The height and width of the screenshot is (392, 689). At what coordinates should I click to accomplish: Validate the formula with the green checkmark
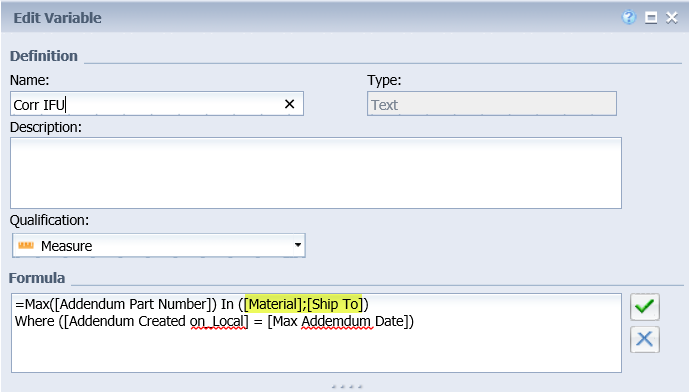pos(645,307)
